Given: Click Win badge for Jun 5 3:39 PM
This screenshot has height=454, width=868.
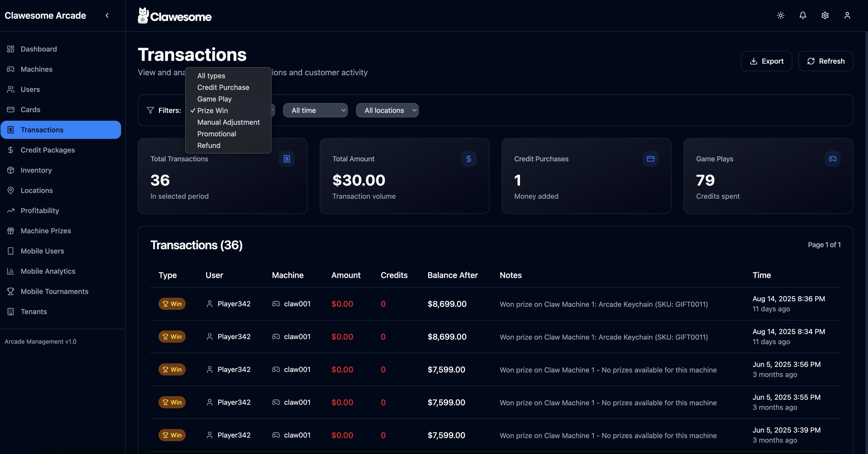Looking at the screenshot, I should pyautogui.click(x=172, y=435).
